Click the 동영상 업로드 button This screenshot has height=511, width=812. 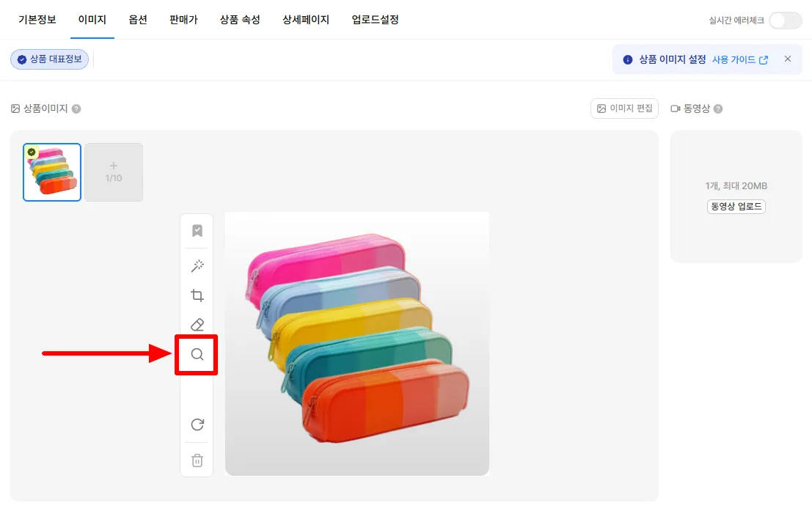736,207
